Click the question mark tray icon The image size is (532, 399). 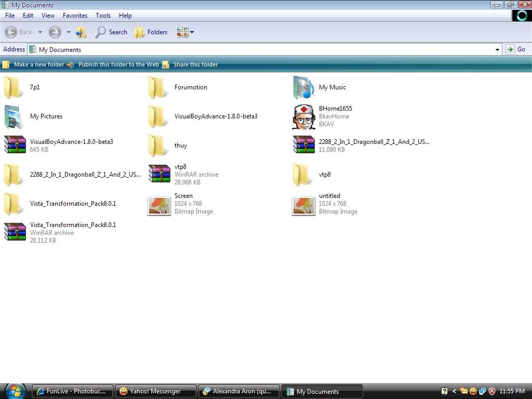point(445,391)
